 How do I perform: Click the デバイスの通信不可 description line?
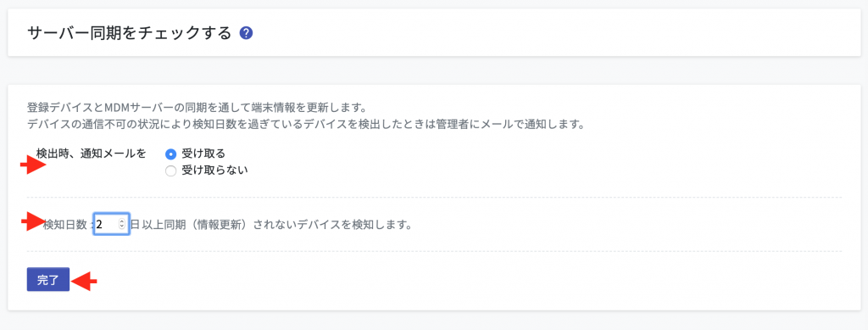tap(306, 124)
